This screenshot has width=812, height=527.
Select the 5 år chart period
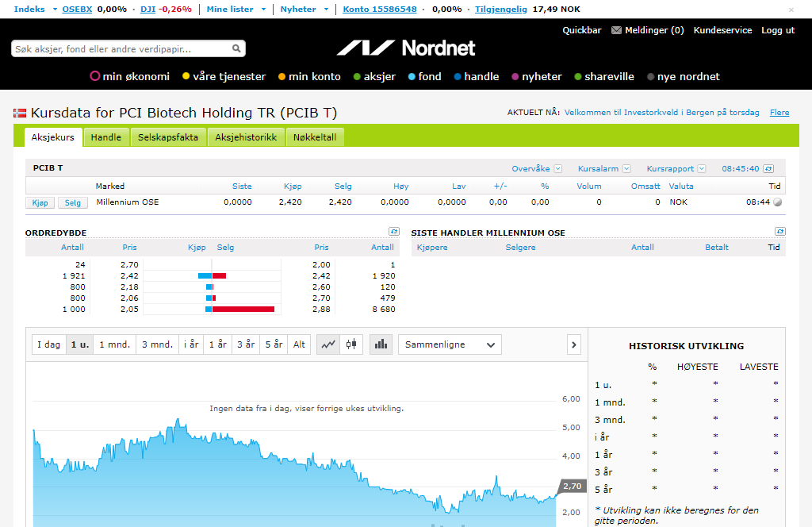(274, 344)
